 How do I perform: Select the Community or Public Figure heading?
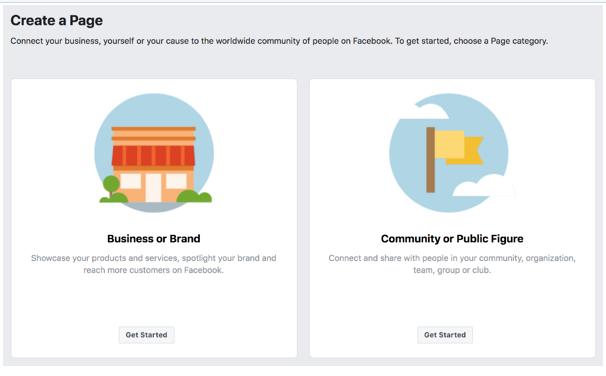pyautogui.click(x=452, y=239)
